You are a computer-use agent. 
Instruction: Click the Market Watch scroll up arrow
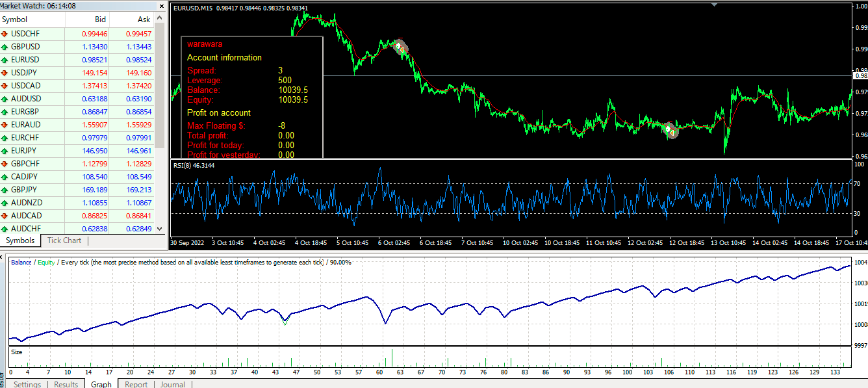point(160,17)
